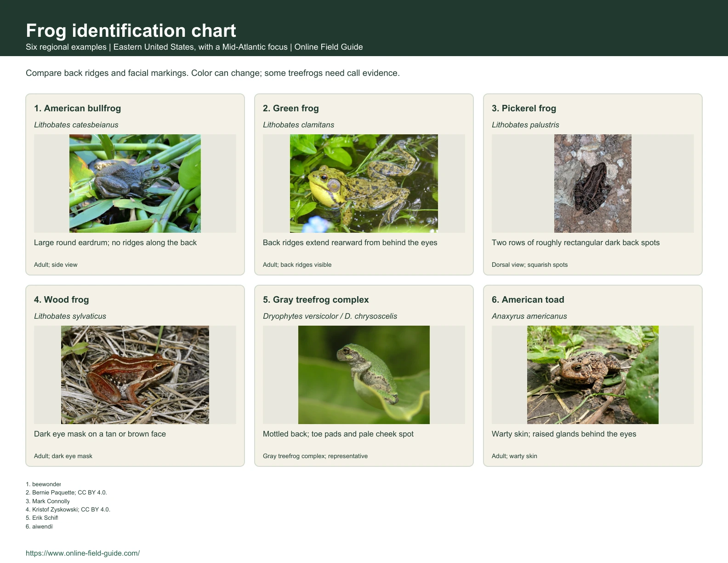Click 'Mottled back; toe pads' description
Screen dimensions: 728x563
338,434
